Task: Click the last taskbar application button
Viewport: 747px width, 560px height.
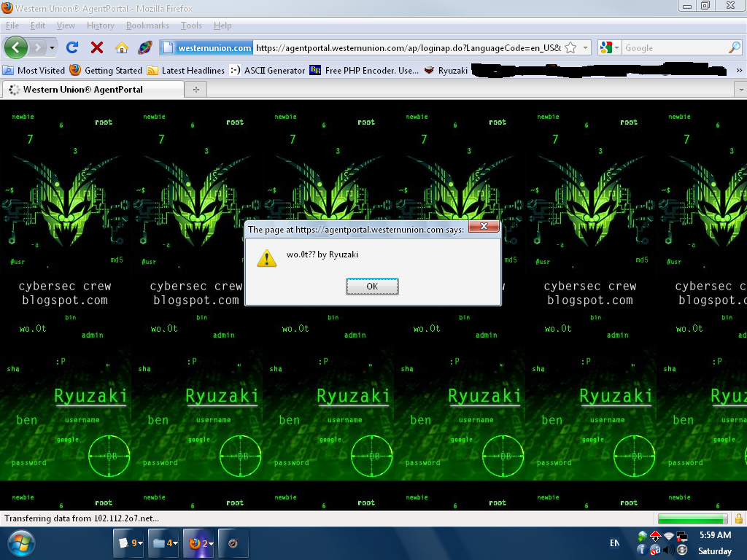Action: (x=233, y=542)
